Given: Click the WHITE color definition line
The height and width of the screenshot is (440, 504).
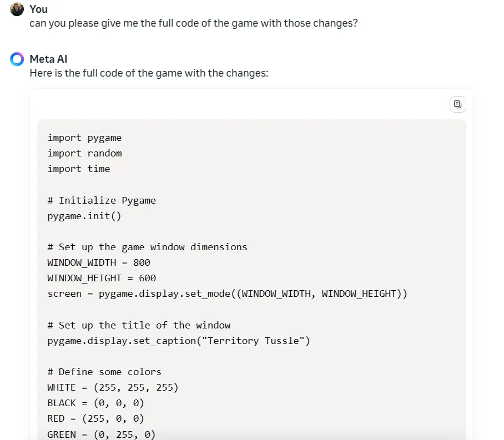Looking at the screenshot, I should tap(113, 387).
